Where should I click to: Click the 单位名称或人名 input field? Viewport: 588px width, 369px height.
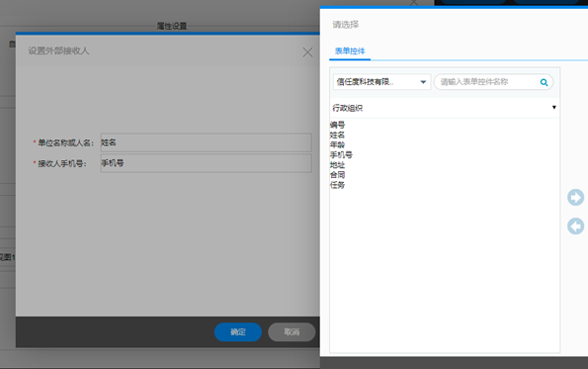[206, 142]
